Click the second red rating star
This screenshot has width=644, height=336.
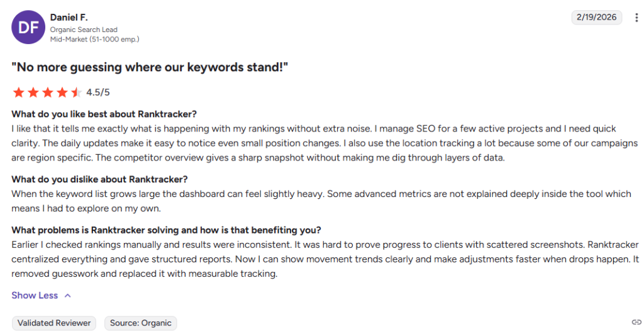click(x=33, y=92)
